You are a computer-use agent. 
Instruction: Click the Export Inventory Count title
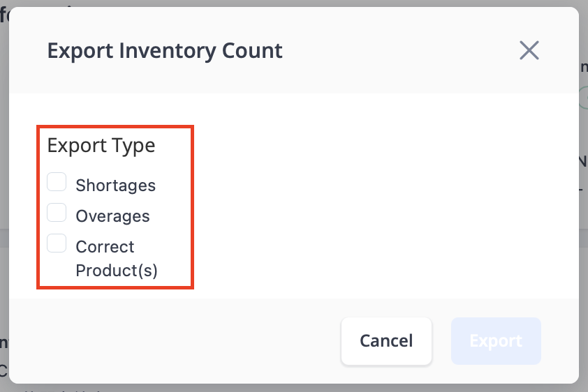[165, 50]
